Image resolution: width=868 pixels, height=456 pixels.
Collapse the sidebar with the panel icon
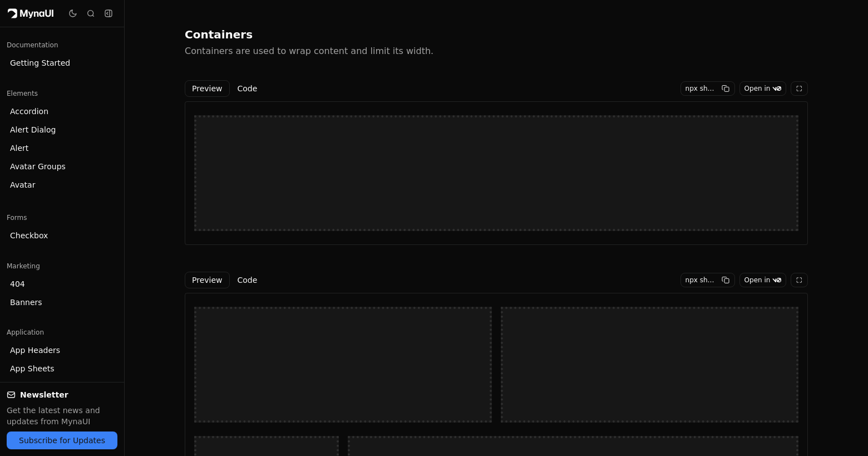[x=108, y=13]
